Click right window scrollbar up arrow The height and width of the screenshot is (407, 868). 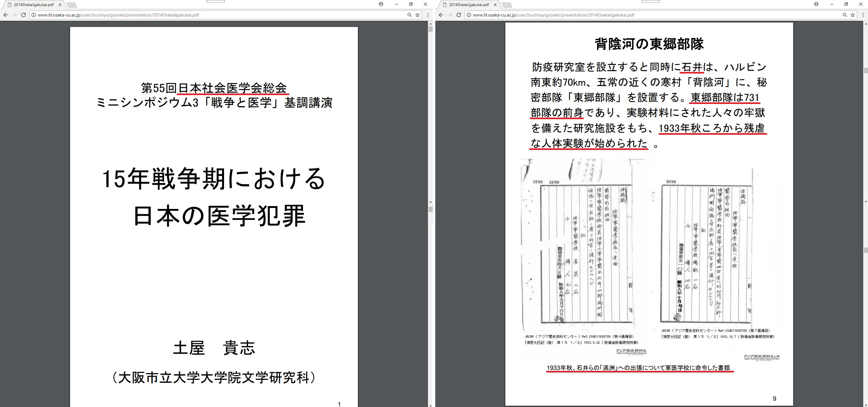click(x=866, y=23)
